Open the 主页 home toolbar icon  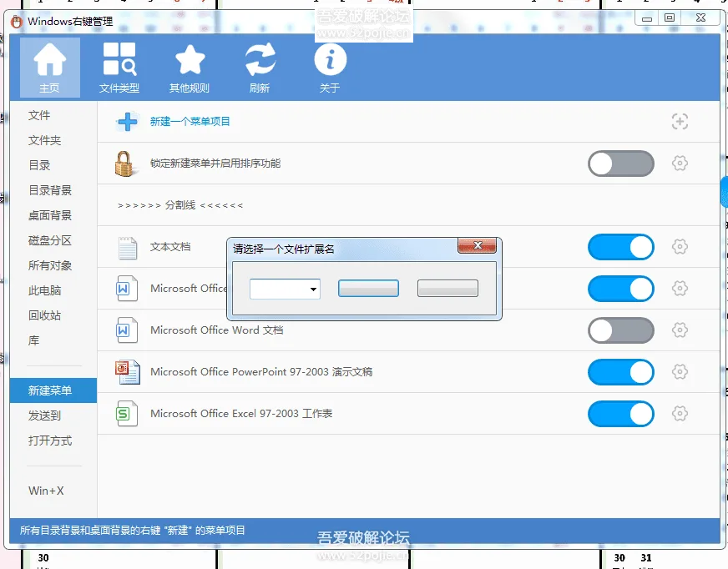coord(50,68)
